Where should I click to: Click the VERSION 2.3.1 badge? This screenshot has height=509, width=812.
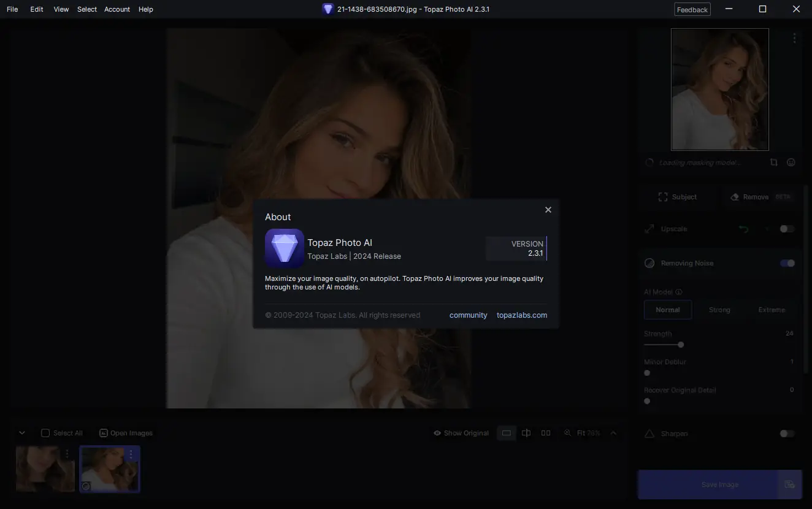tap(516, 248)
